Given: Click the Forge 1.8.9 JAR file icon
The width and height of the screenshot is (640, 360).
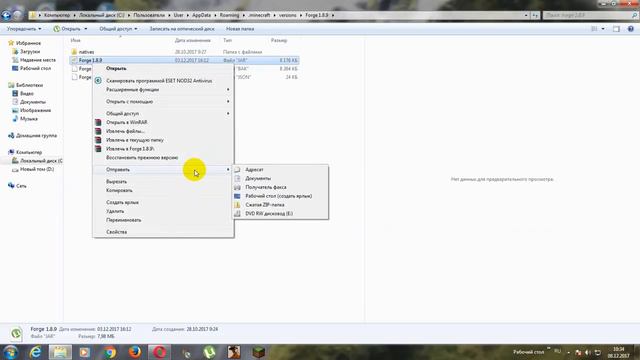Looking at the screenshot, I should point(74,60).
